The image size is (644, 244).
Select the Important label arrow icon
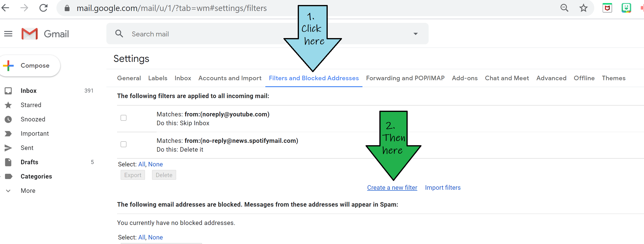point(8,134)
